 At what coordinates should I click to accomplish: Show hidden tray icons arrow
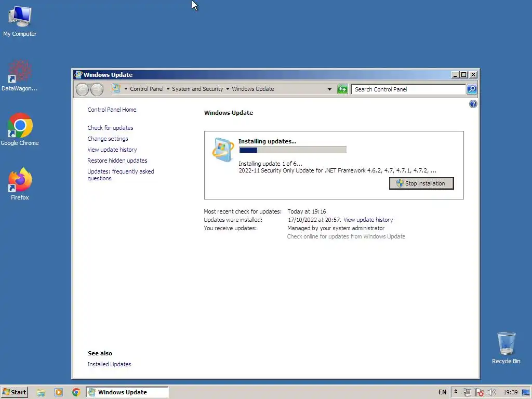pos(456,392)
